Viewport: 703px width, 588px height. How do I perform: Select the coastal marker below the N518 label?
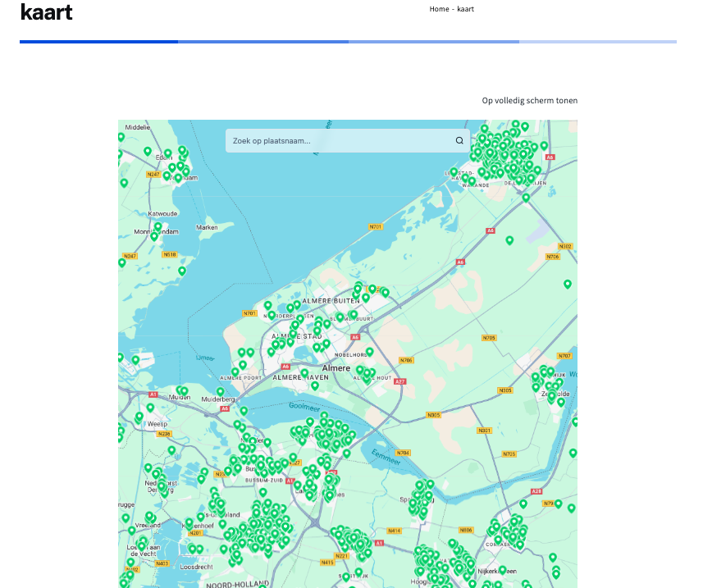(x=182, y=270)
